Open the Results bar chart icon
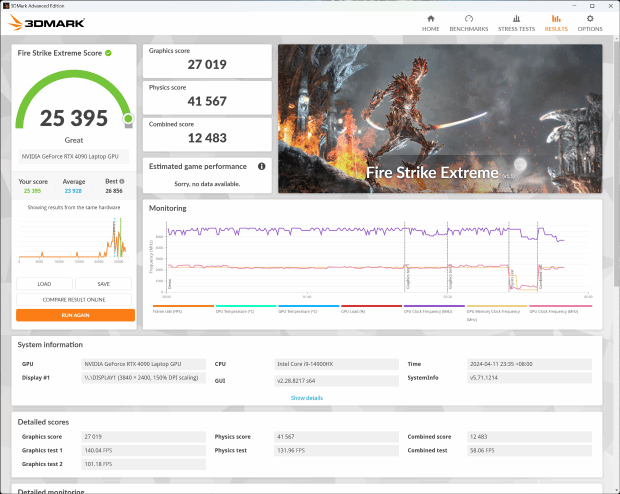620x494 pixels. (556, 19)
